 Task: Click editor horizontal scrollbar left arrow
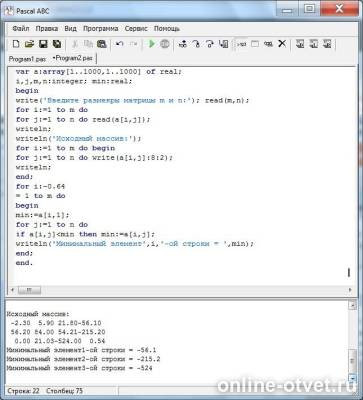[x=13, y=290]
